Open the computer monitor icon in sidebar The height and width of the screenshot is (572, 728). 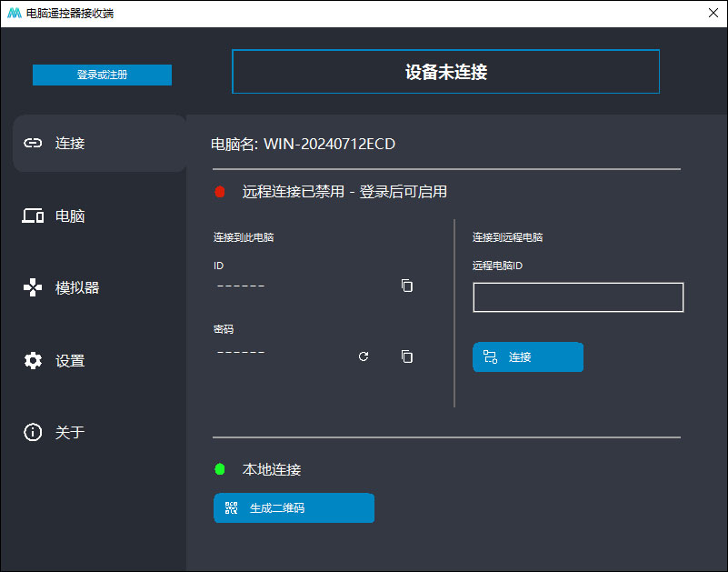[x=33, y=216]
